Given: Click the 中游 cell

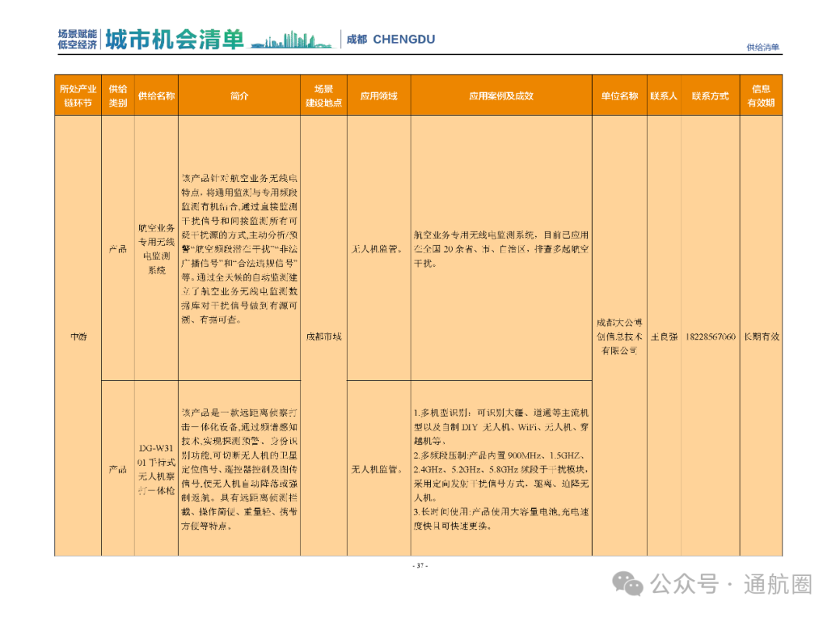Looking at the screenshot, I should tap(79, 337).
